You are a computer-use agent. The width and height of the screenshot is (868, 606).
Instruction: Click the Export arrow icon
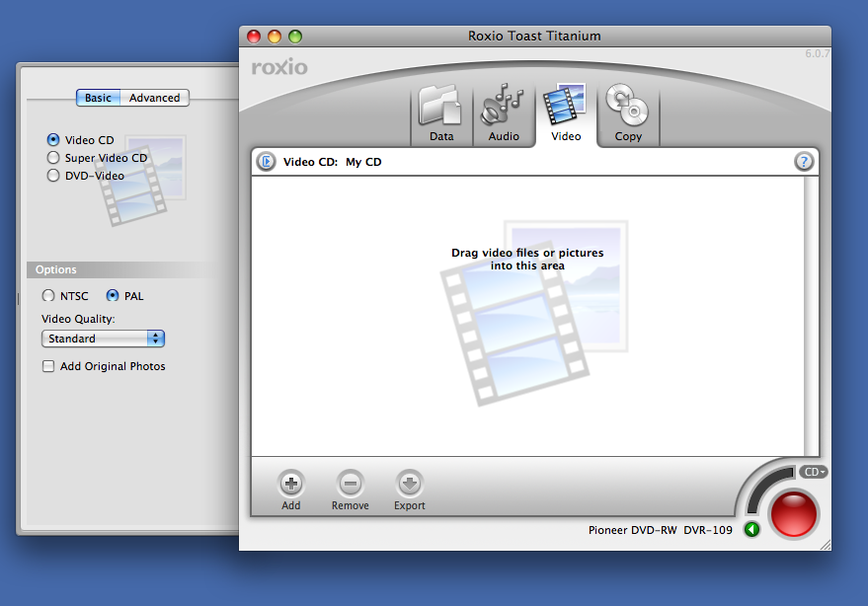pyautogui.click(x=409, y=484)
